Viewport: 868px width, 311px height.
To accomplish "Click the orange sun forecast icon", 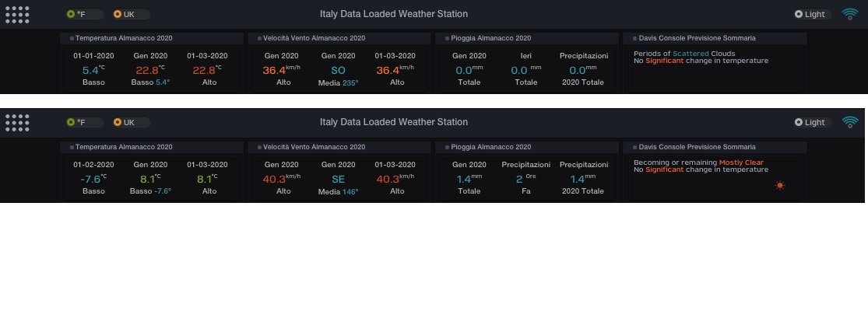I will pos(780,185).
